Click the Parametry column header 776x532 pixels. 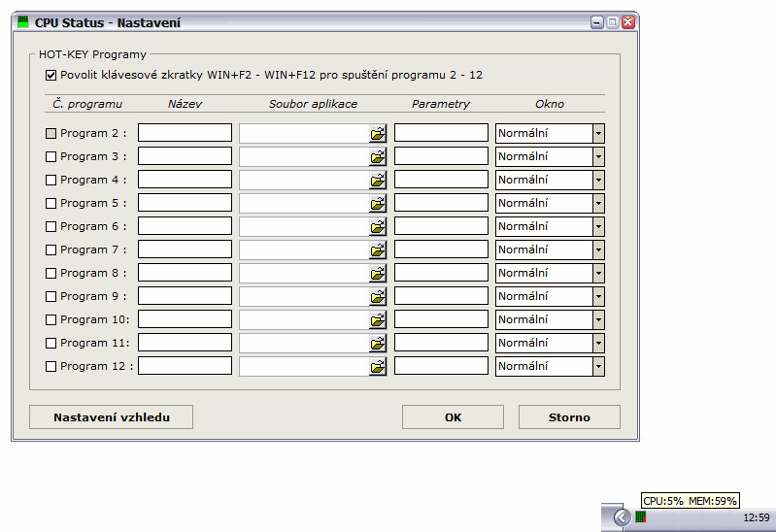coord(441,104)
